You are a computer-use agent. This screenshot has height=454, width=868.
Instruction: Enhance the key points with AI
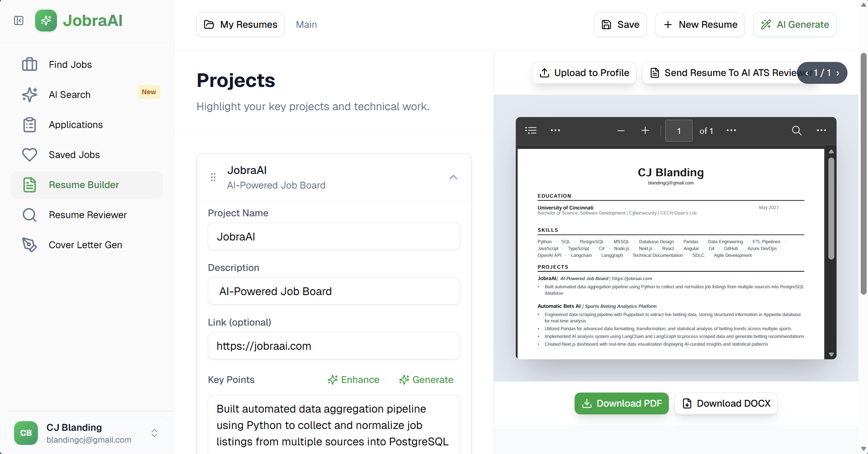[354, 380]
